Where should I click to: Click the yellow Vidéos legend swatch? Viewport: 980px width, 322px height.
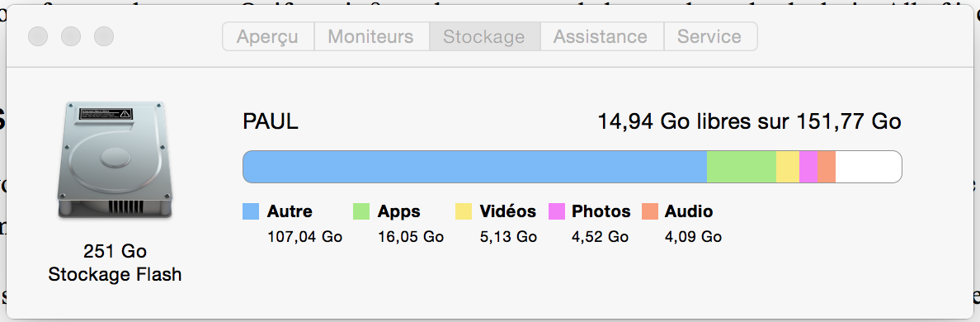point(463,211)
